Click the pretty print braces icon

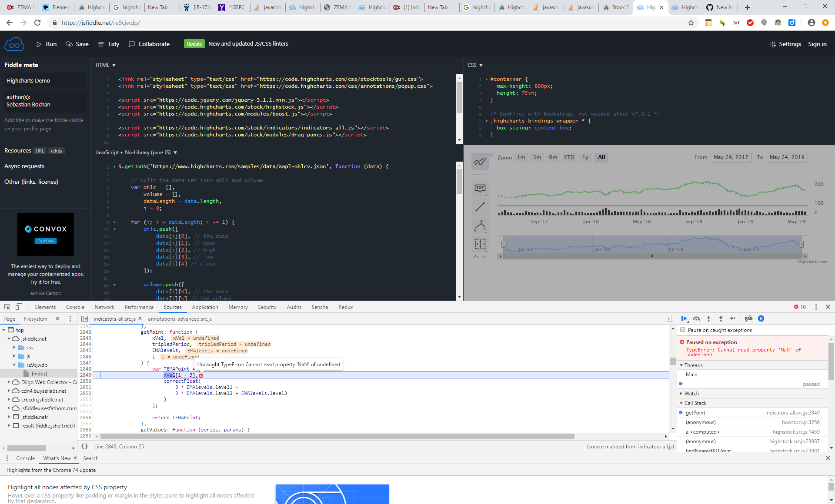click(85, 446)
